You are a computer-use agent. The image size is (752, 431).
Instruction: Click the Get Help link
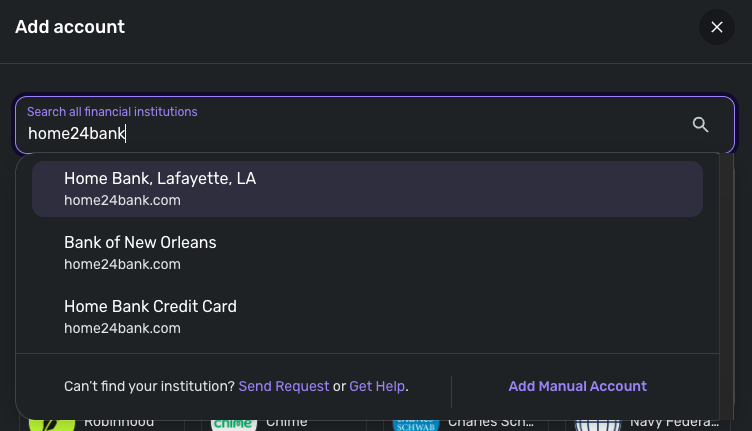[x=377, y=386]
